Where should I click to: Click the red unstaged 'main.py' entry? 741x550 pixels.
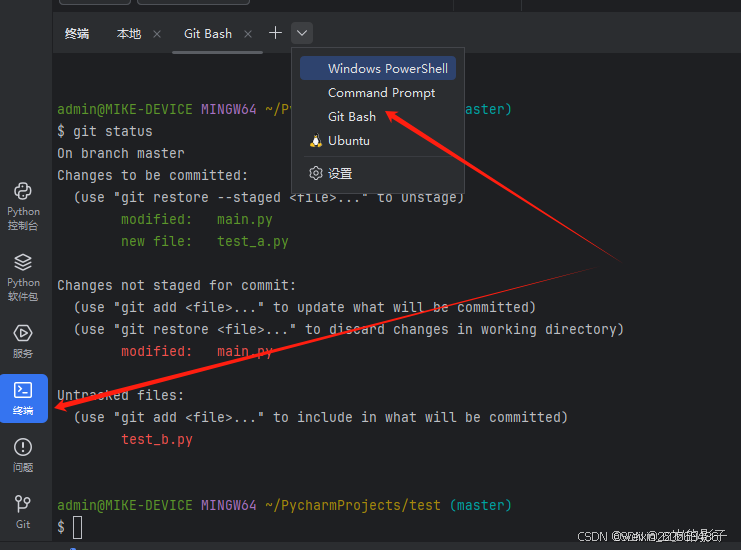[x=244, y=352]
